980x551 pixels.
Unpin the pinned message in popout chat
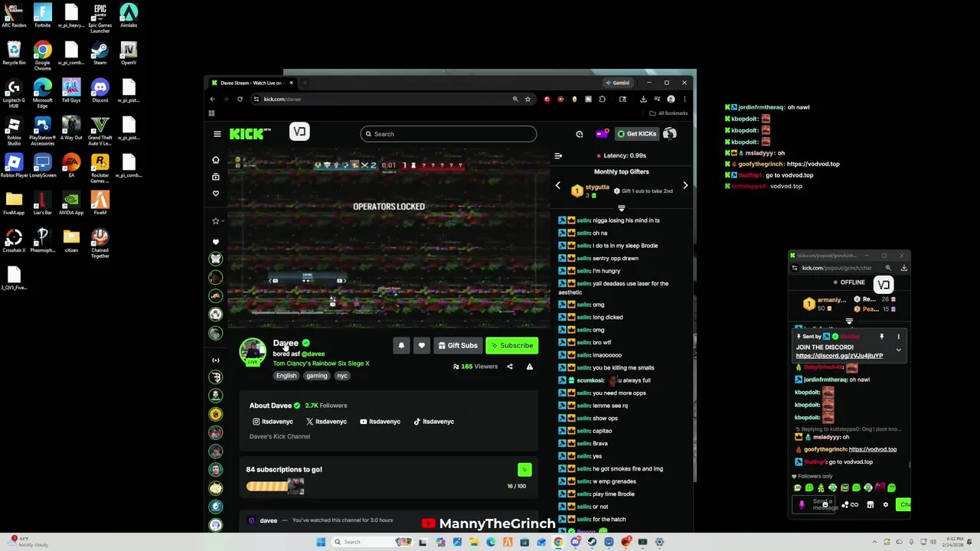881,337
